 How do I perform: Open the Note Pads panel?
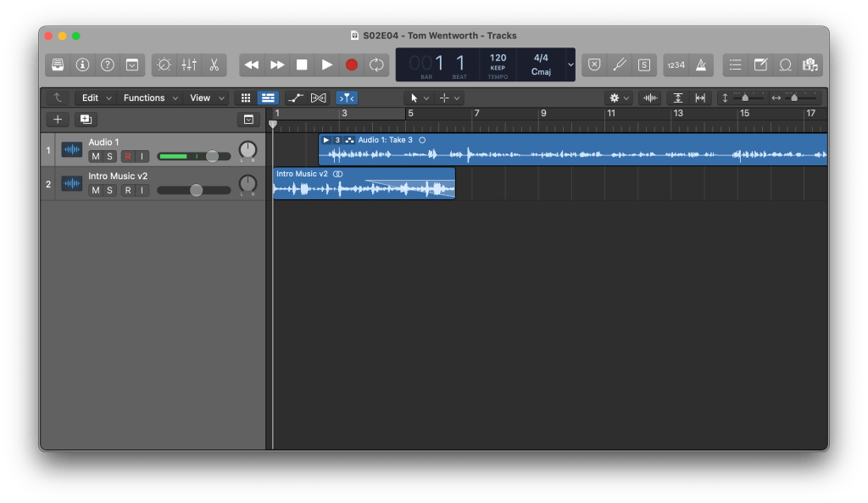tap(760, 64)
